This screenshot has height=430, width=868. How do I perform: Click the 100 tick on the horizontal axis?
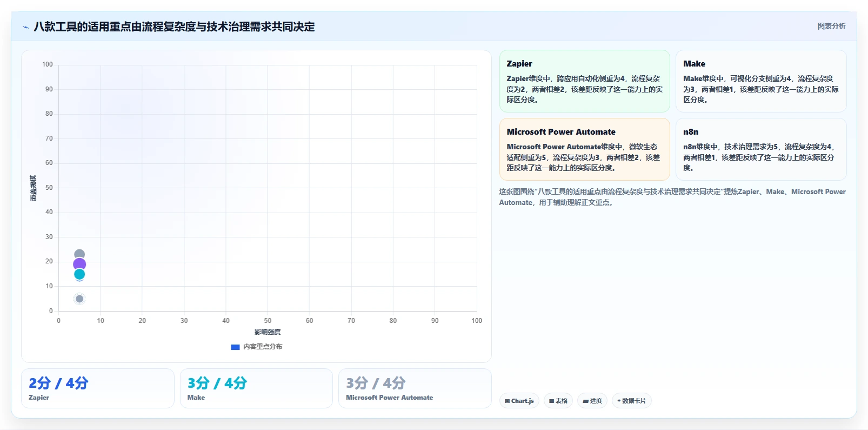point(477,321)
